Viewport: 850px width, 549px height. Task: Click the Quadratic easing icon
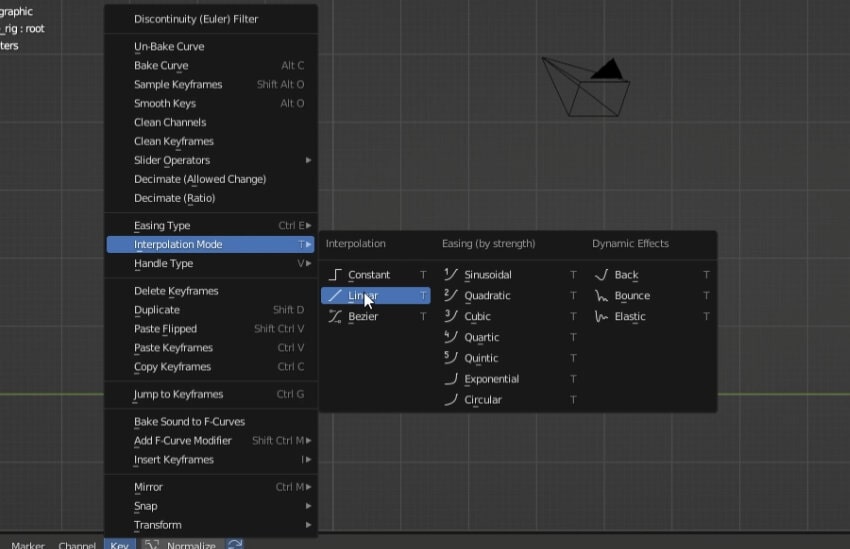point(450,295)
